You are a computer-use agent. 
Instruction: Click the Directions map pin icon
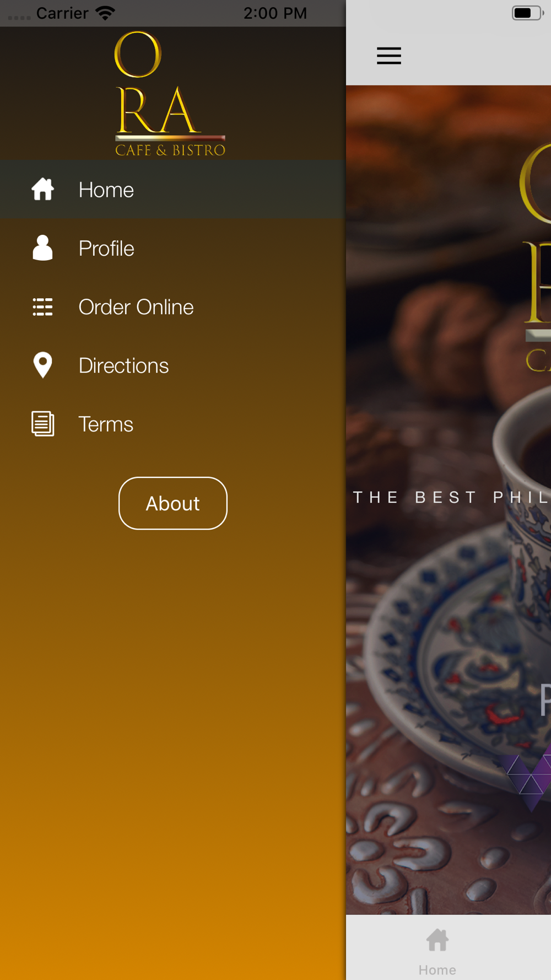42,365
